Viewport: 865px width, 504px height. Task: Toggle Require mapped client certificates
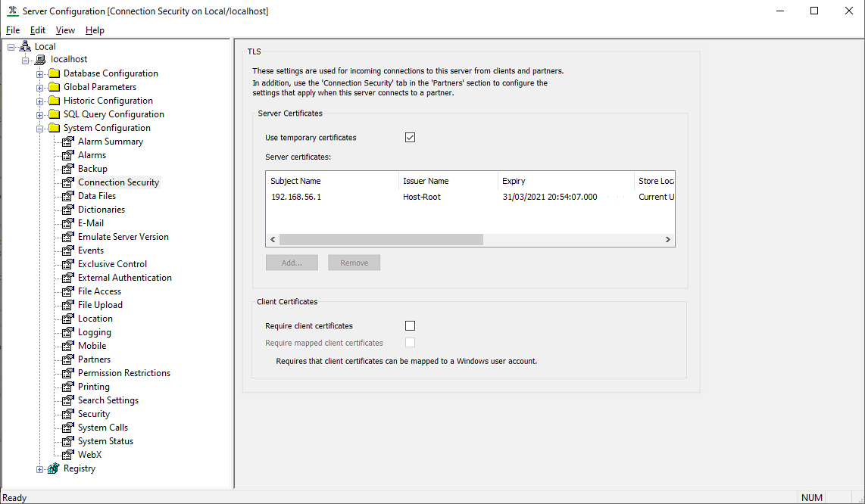410,342
